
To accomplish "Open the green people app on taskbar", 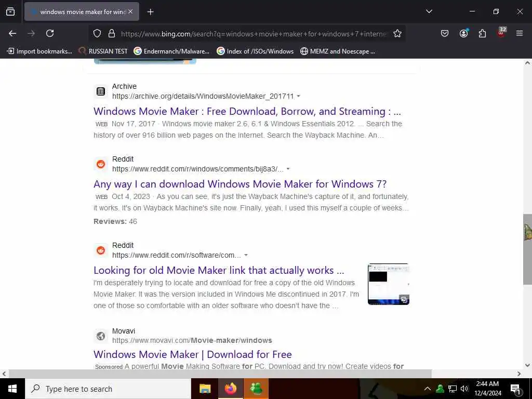I will tap(256, 389).
